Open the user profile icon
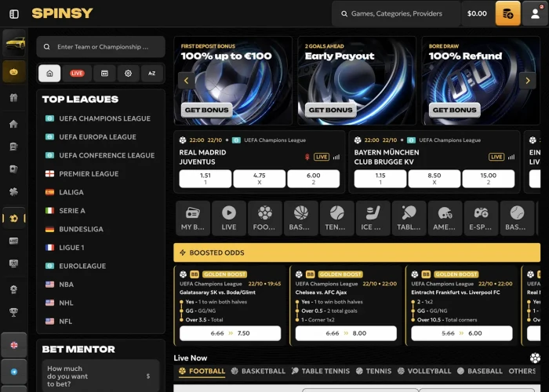This screenshot has height=392, width=549. tap(535, 13)
